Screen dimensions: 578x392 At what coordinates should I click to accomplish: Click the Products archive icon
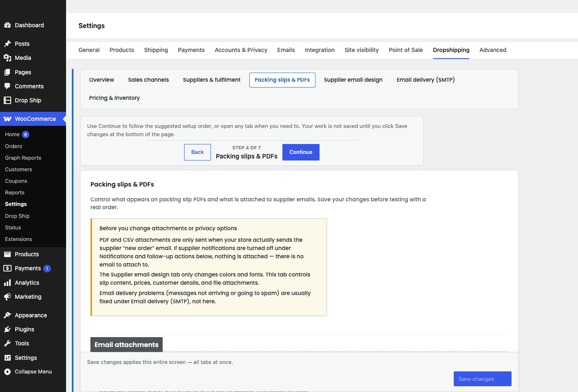(x=7, y=254)
